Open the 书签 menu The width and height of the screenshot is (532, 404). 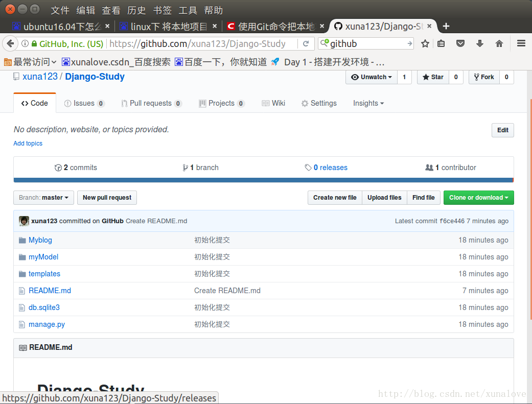162,10
